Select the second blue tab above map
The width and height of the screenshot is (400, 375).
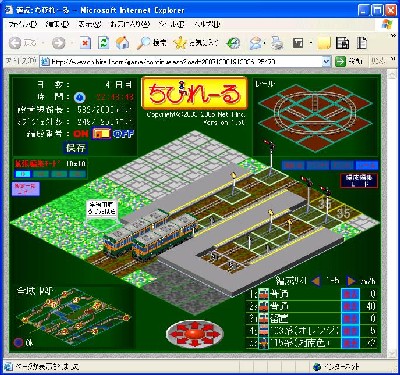coord(318,165)
